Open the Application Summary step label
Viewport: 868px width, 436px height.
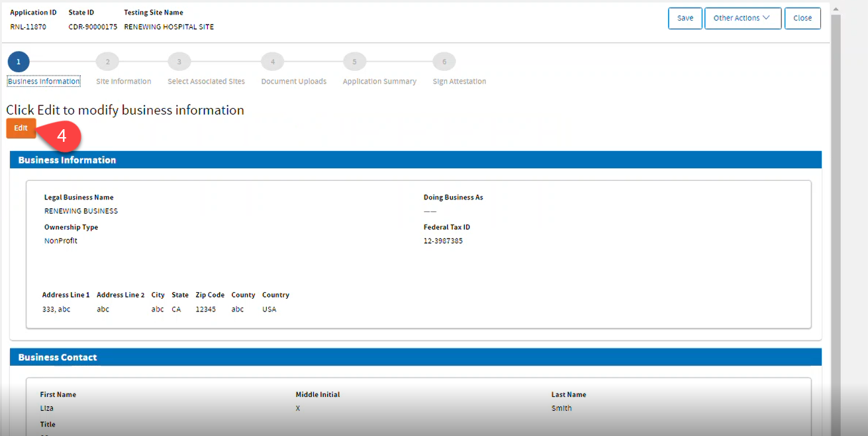click(379, 82)
